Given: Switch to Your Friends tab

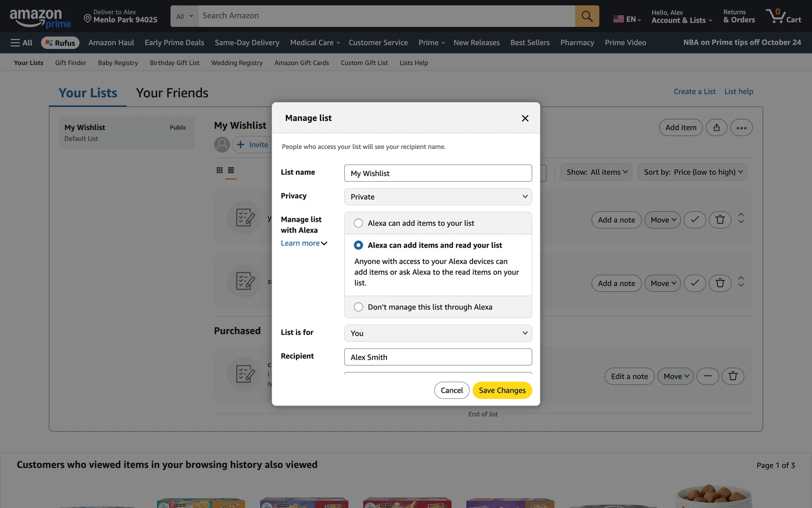Looking at the screenshot, I should click(172, 93).
